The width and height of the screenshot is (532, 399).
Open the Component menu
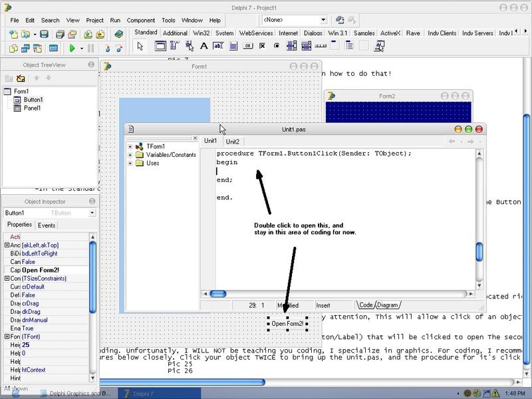coord(140,21)
